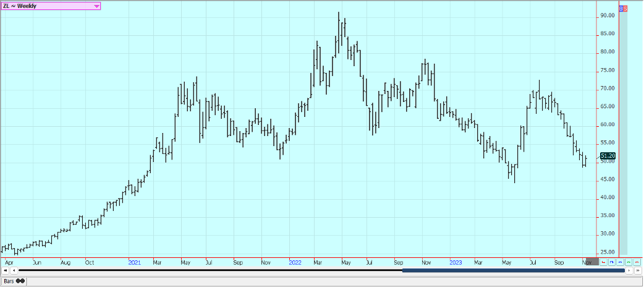Jump to chart end with double-right arrow
The height and width of the screenshot is (287, 644).
[x=638, y=270]
